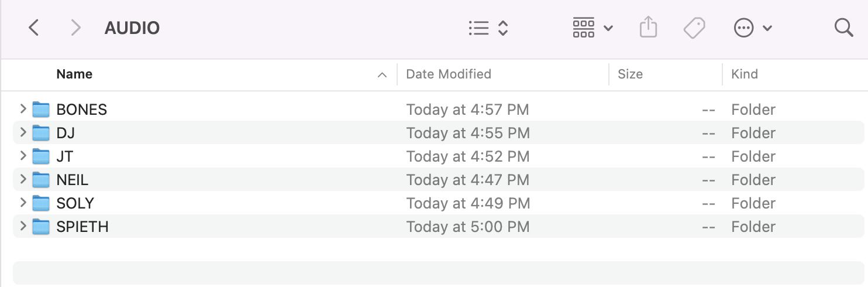Sort by the Date Modified column
The width and height of the screenshot is (868, 287).
(x=449, y=74)
